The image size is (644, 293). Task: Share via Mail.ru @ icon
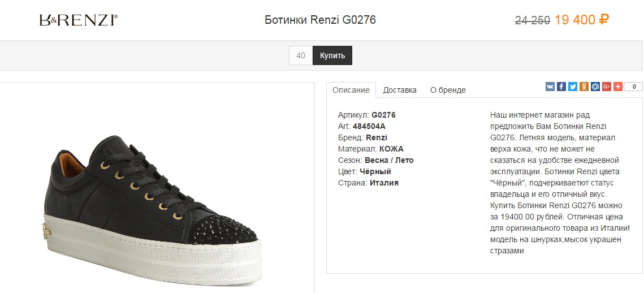pyautogui.click(x=595, y=87)
